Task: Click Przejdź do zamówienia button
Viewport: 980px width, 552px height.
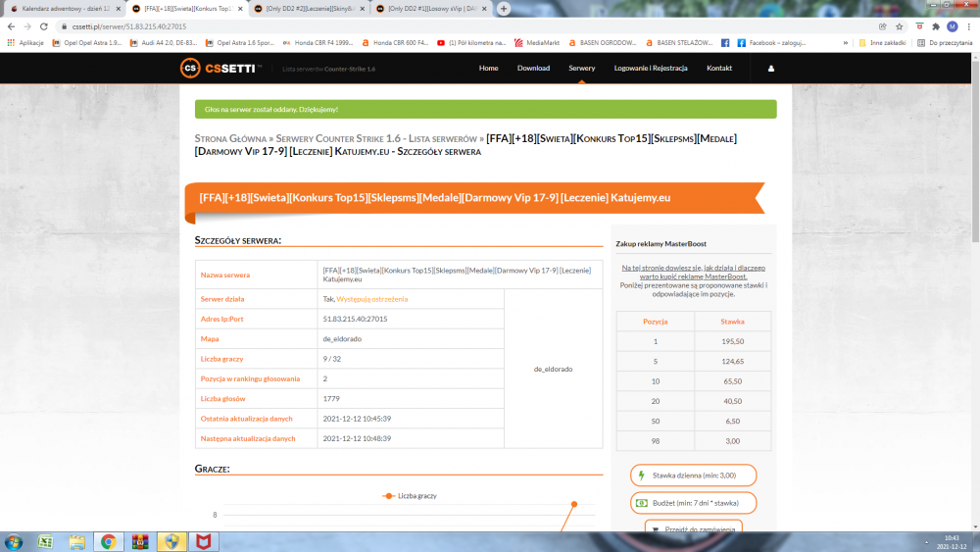Action: pyautogui.click(x=693, y=527)
